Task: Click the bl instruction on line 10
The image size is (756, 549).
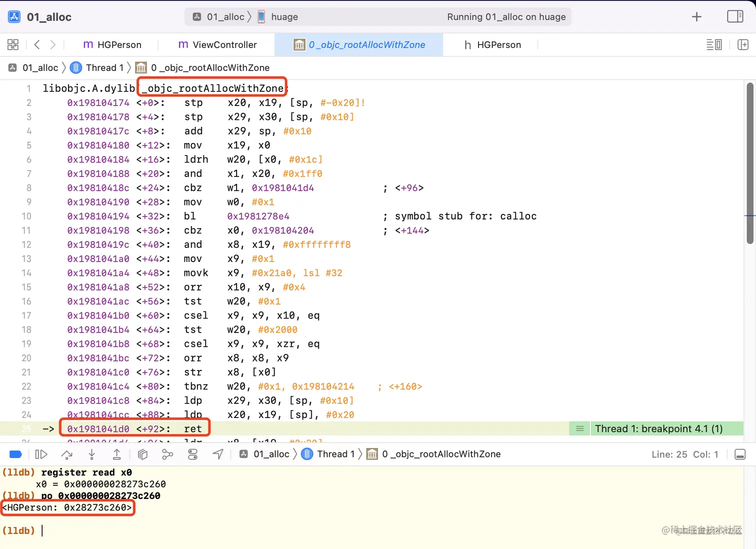Action: (190, 216)
